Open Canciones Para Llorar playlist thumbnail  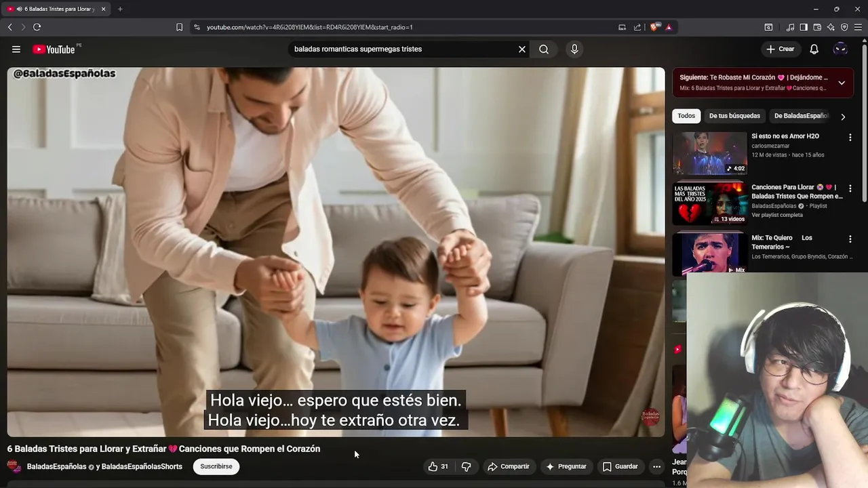pos(710,204)
